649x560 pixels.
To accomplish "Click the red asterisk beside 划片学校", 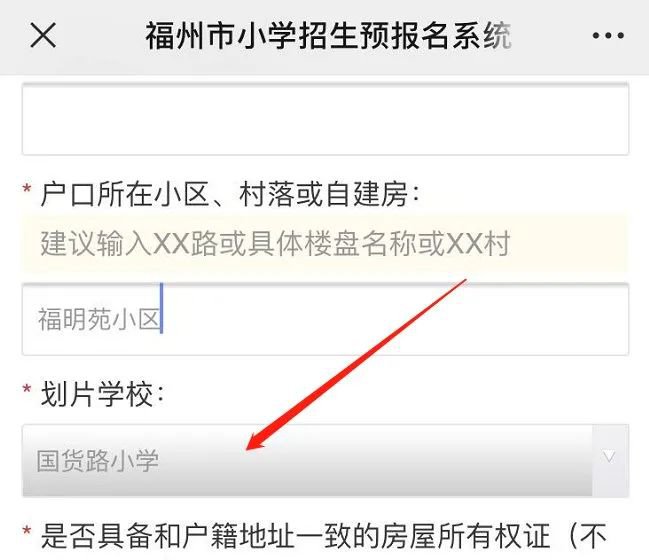I will tap(27, 389).
